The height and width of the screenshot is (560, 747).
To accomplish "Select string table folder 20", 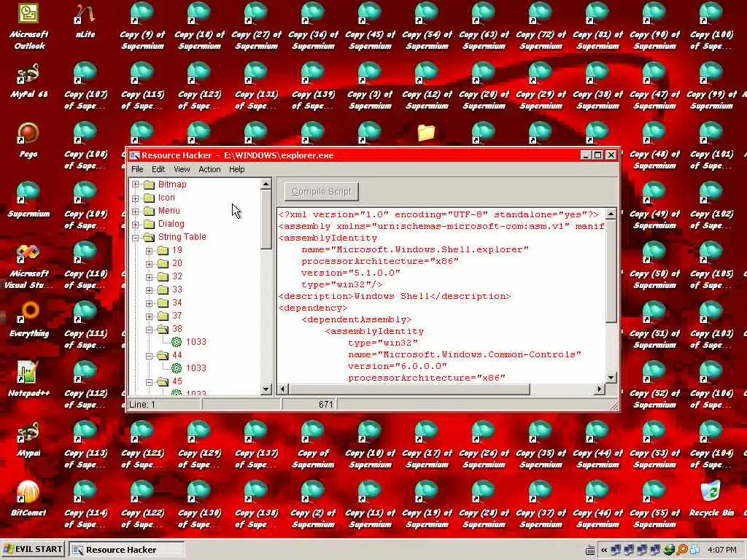I will (177, 263).
